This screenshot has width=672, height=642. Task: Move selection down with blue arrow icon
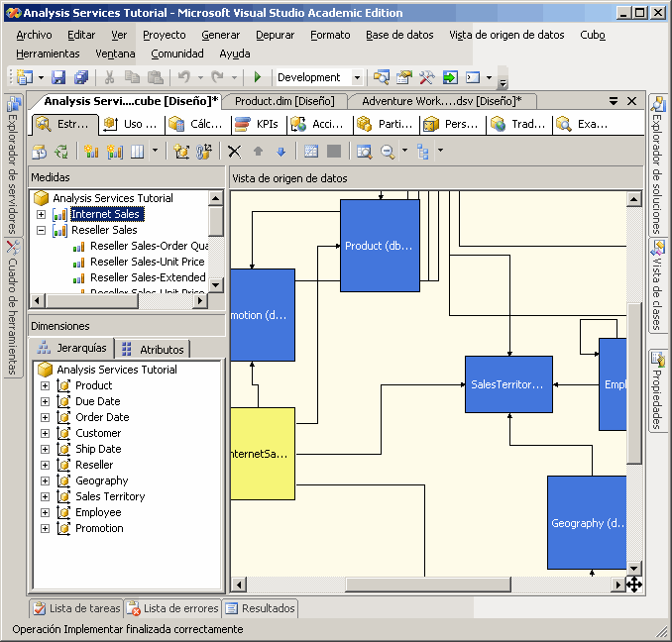pyautogui.click(x=280, y=152)
